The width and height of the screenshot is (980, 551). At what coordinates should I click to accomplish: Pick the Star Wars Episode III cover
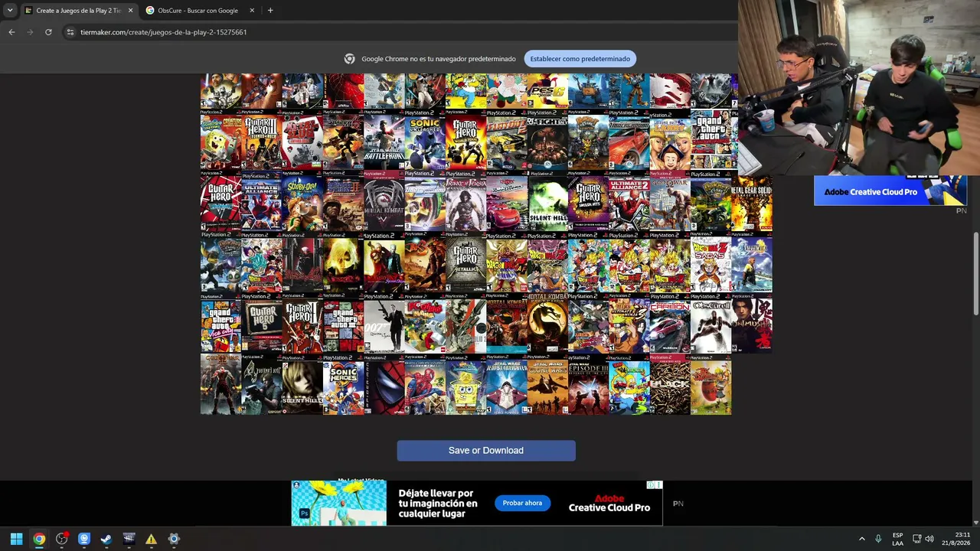589,386
